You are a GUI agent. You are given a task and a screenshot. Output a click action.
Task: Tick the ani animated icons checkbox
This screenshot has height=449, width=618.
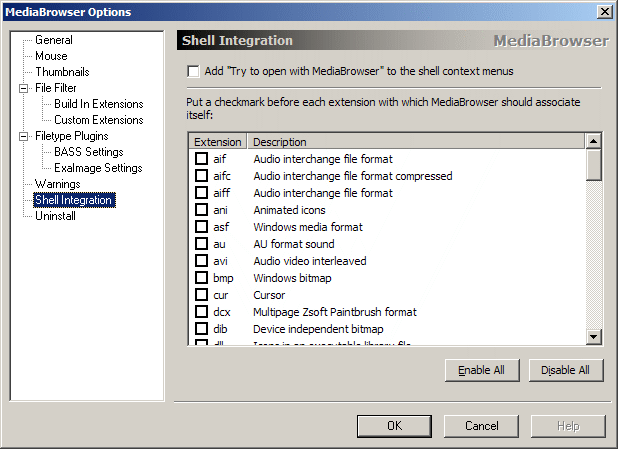pos(201,209)
